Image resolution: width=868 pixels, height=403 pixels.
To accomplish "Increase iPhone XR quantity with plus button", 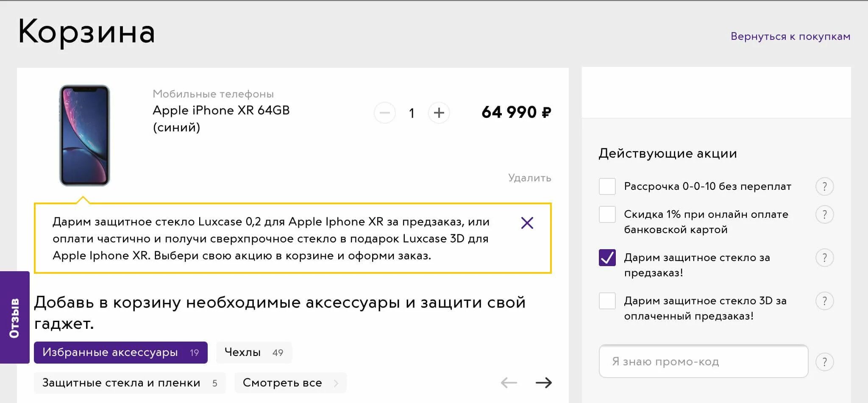I will pos(439,113).
